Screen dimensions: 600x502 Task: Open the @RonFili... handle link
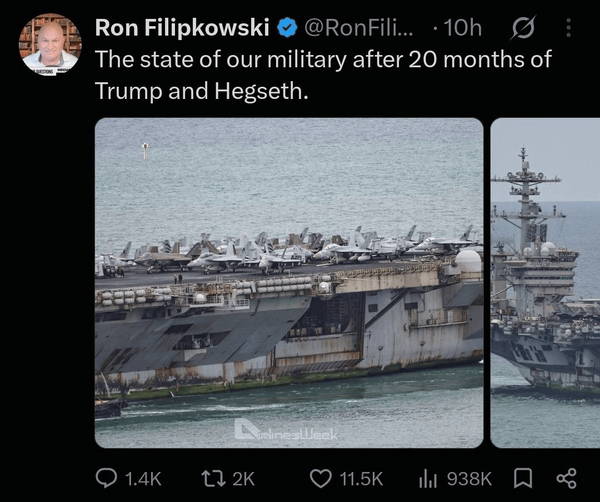click(x=359, y=28)
